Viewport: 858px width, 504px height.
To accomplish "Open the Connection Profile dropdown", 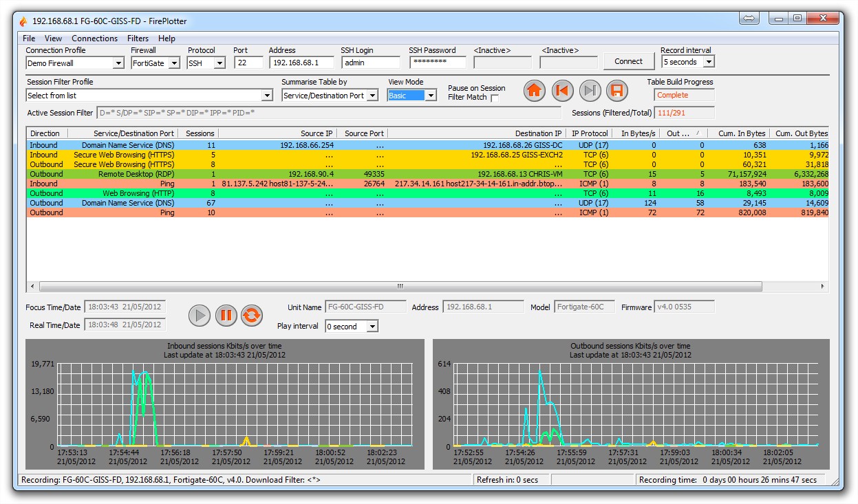I will (x=117, y=63).
